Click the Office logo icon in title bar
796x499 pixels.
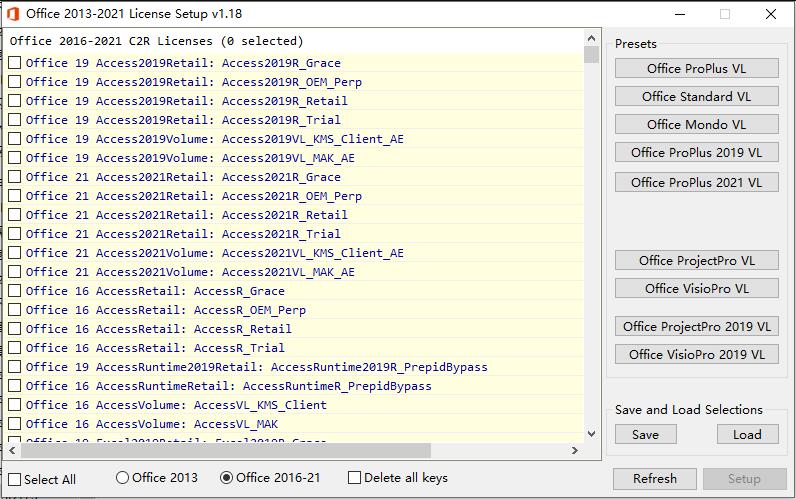pyautogui.click(x=12, y=14)
